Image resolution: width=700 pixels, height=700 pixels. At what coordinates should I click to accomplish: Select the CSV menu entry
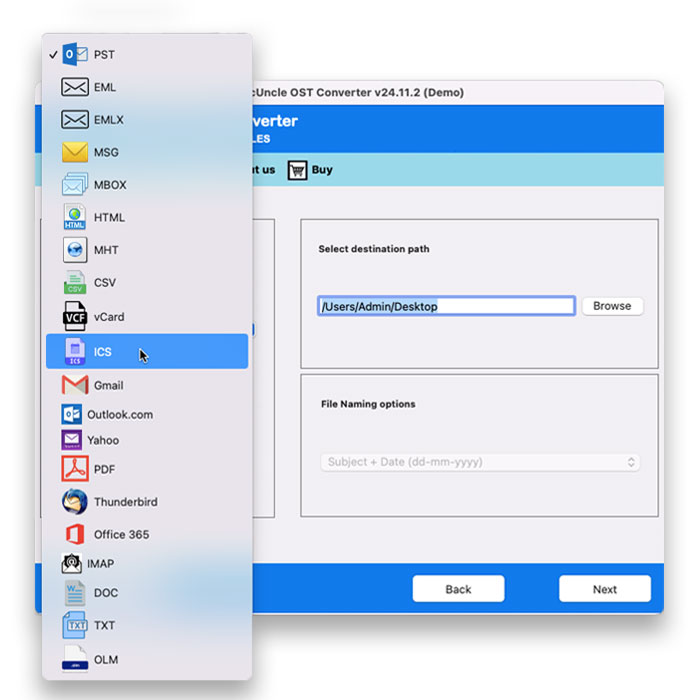click(105, 283)
